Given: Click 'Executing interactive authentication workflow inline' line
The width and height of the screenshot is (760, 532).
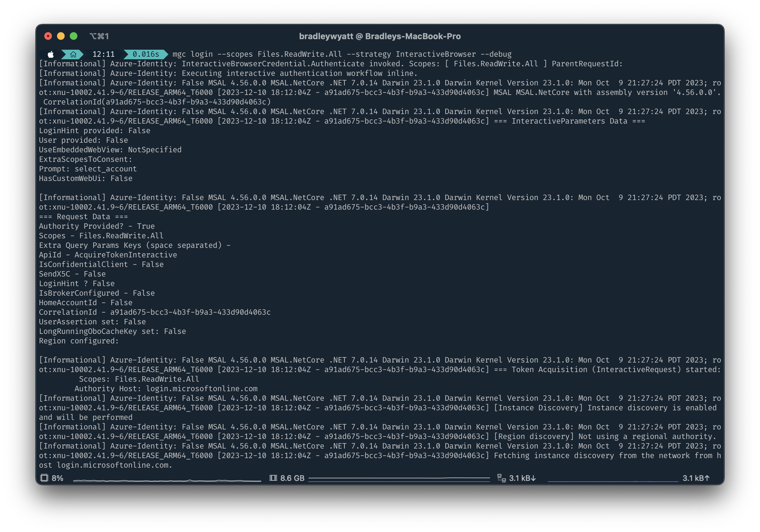Looking at the screenshot, I should point(299,74).
